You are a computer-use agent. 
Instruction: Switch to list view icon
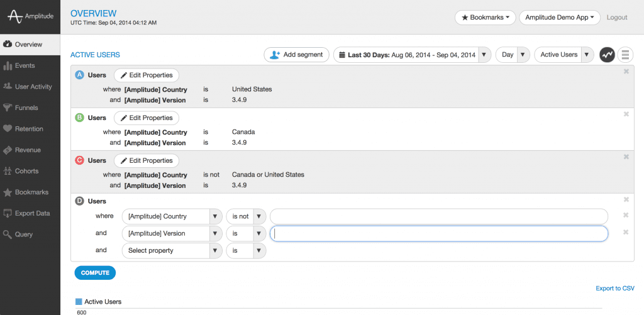[x=625, y=55]
